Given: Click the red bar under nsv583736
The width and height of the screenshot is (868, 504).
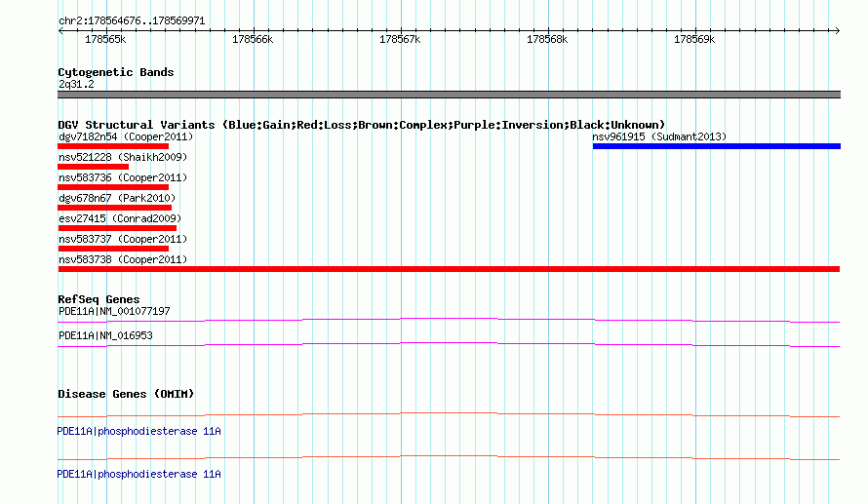Looking at the screenshot, I should click(113, 187).
